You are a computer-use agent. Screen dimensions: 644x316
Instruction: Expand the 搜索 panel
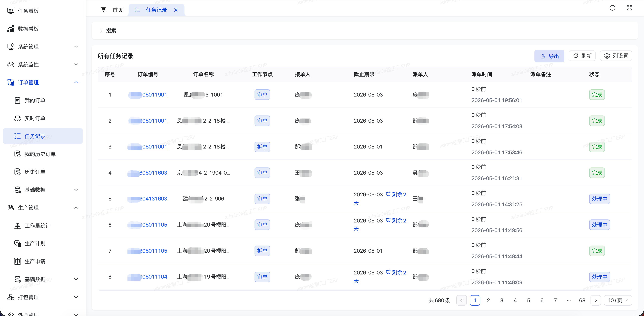108,31
